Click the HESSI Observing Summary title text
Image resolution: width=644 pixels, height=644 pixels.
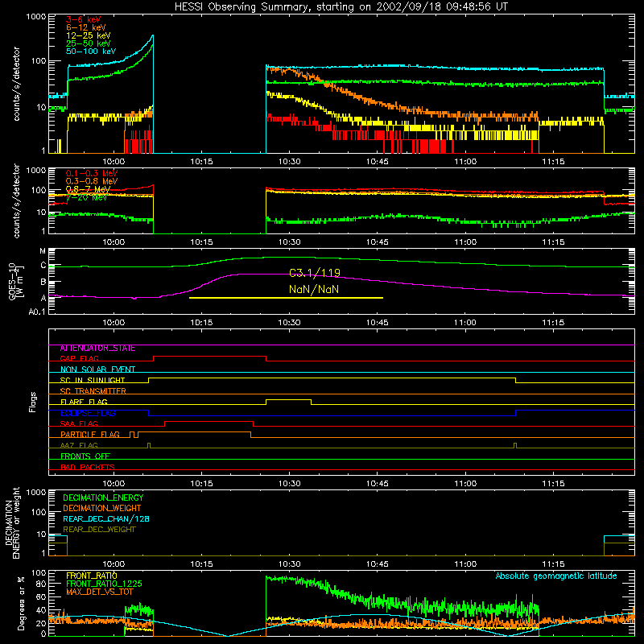(x=341, y=7)
